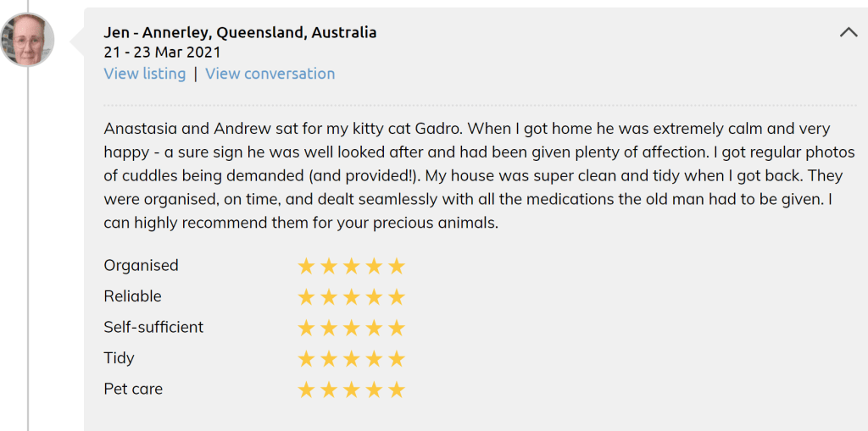The image size is (868, 431).
Task: Click the third star in Pet care rating
Action: 352,390
